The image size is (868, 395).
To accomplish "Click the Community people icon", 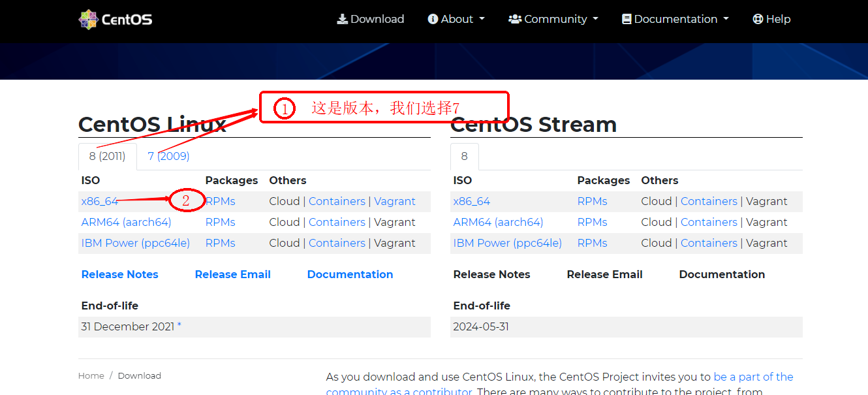I will coord(515,19).
